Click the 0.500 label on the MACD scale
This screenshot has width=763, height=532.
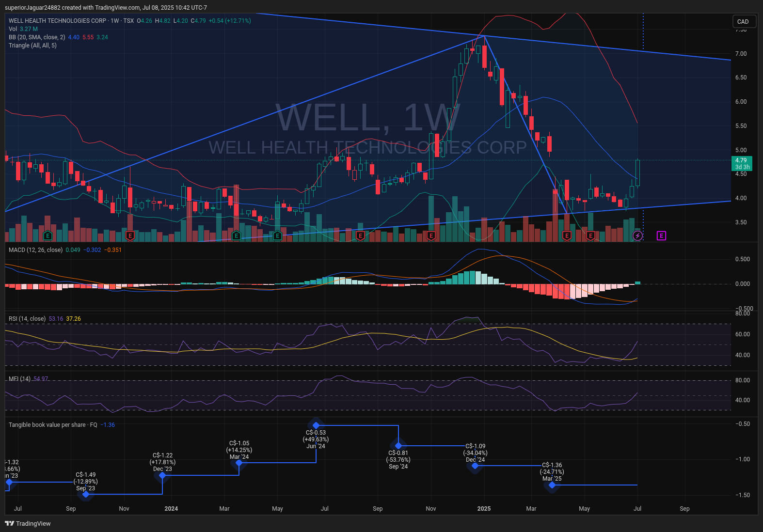[742, 259]
